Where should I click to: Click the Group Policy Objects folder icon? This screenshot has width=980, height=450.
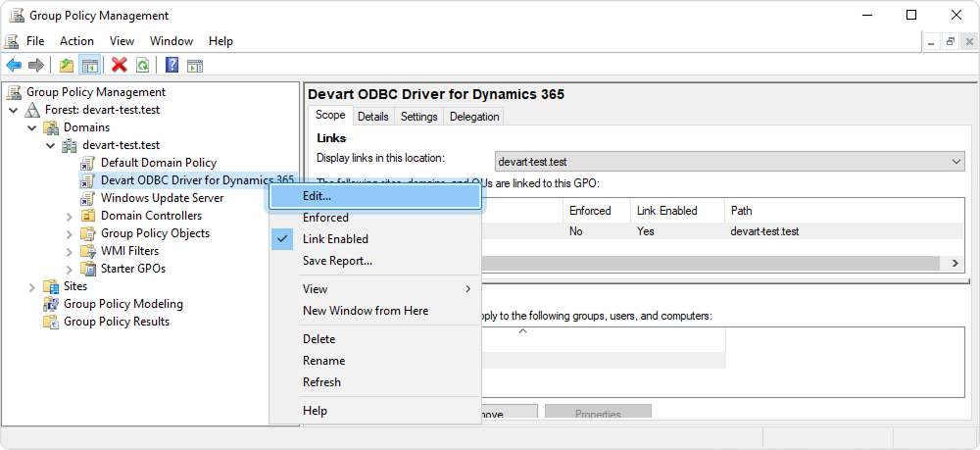point(87,233)
